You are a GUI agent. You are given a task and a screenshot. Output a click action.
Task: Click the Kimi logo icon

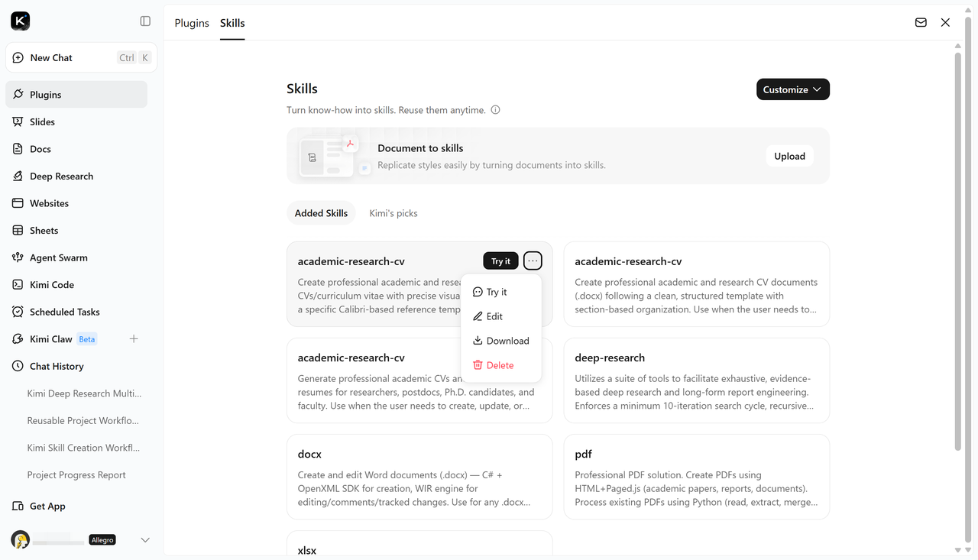[x=21, y=21]
